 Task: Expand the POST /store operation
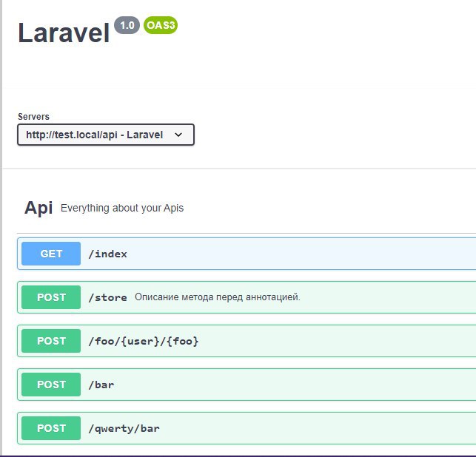pos(247,297)
